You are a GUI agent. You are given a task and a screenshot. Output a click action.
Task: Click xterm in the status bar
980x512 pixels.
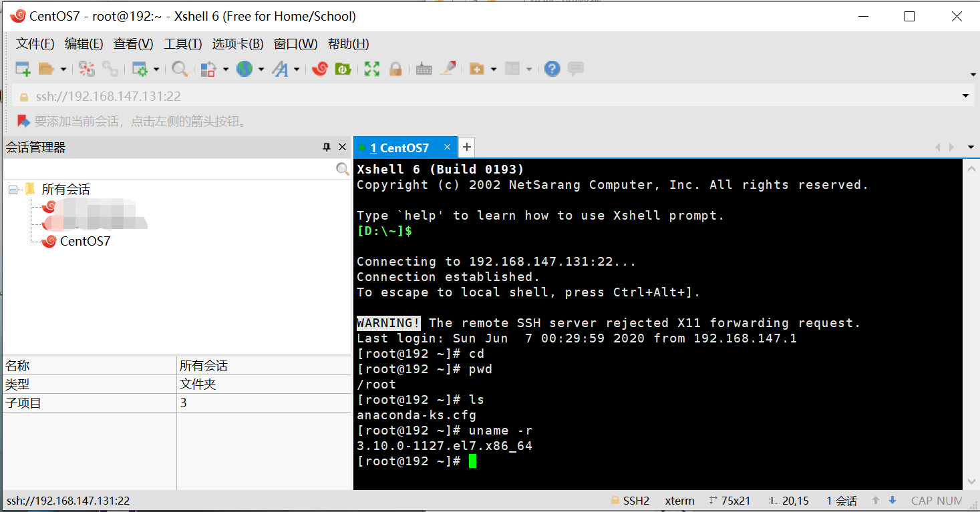(679, 501)
